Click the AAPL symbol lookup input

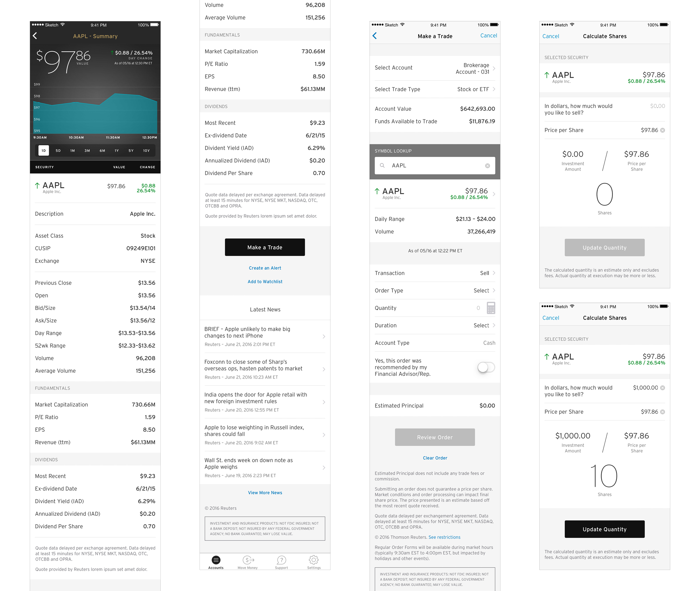coord(435,165)
